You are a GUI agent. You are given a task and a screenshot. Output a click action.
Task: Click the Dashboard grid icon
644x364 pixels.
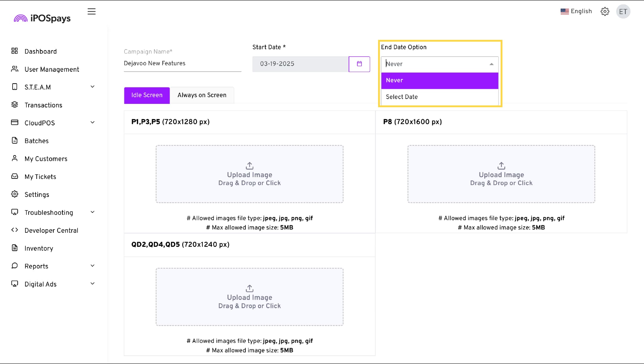click(15, 51)
